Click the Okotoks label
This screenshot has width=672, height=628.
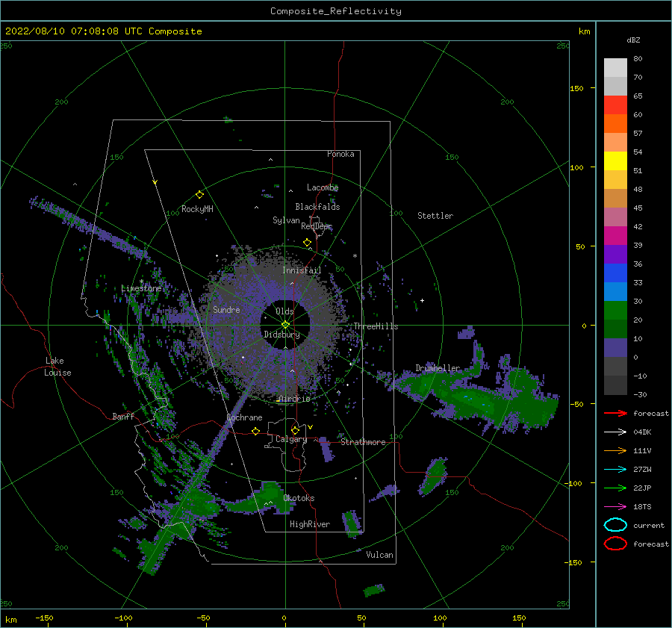[299, 498]
